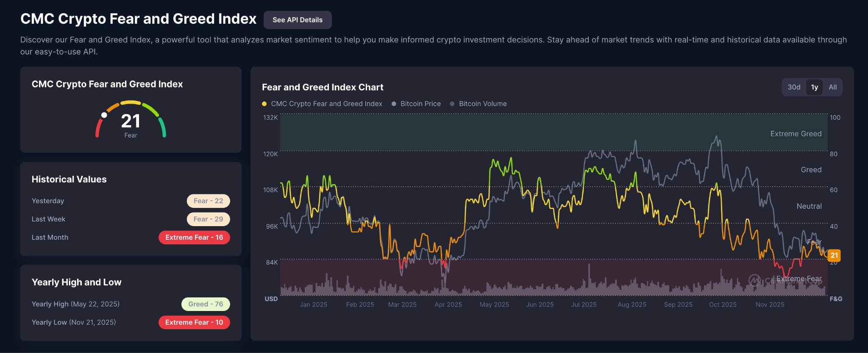
Task: Click the Extreme Fear - 16 badge for Last Month
Action: (194, 237)
